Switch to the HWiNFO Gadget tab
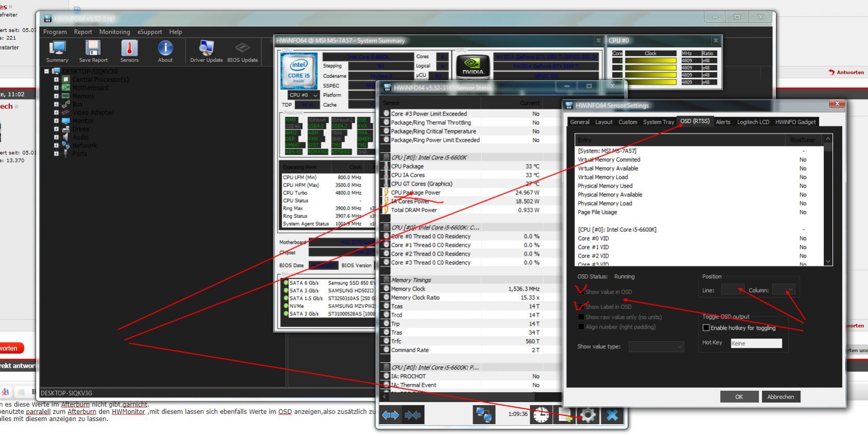 coord(795,122)
